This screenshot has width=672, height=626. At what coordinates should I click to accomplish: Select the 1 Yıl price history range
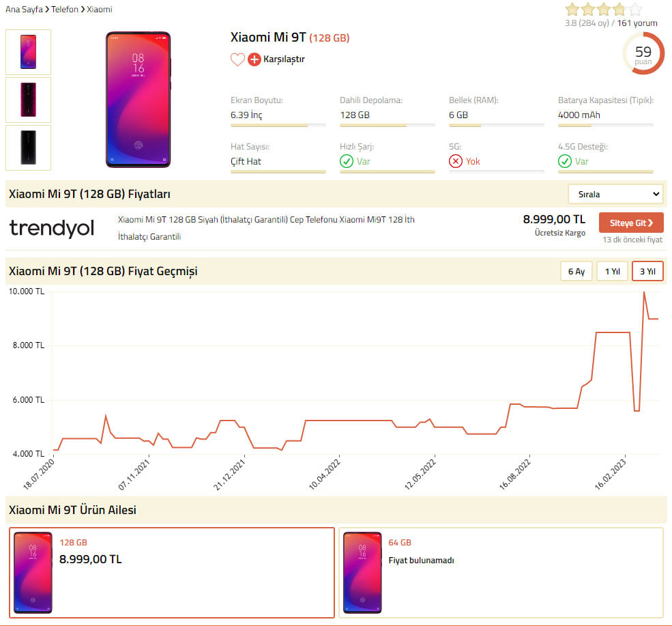[x=613, y=272]
